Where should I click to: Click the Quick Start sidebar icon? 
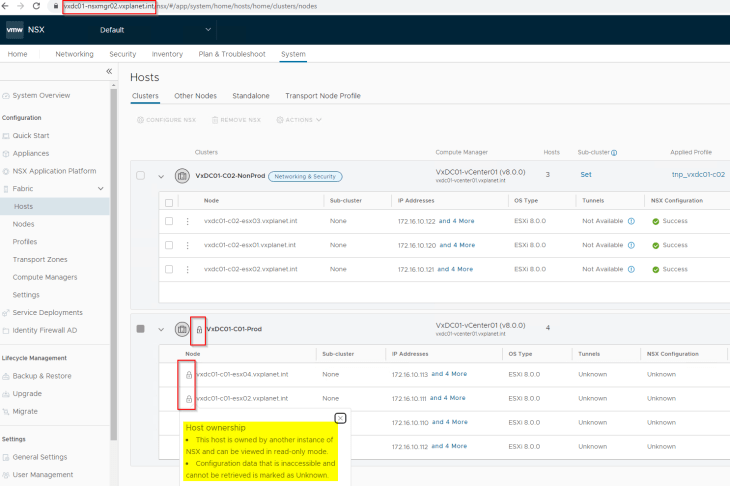click(6, 135)
